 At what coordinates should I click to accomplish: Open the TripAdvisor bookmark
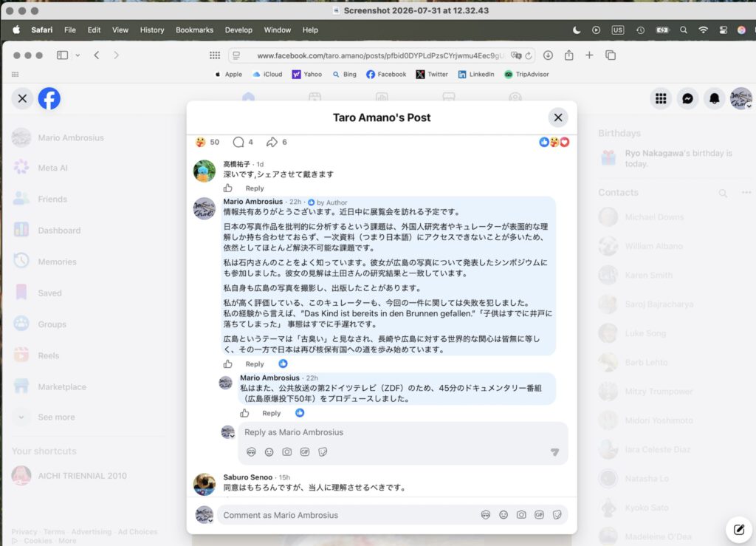[x=526, y=75]
